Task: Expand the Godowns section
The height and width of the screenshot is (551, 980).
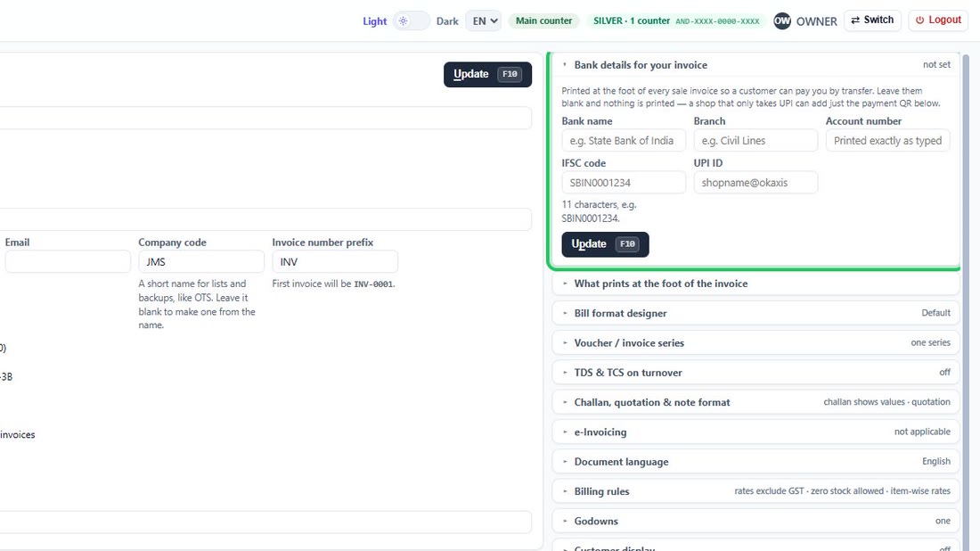Action: (756, 521)
